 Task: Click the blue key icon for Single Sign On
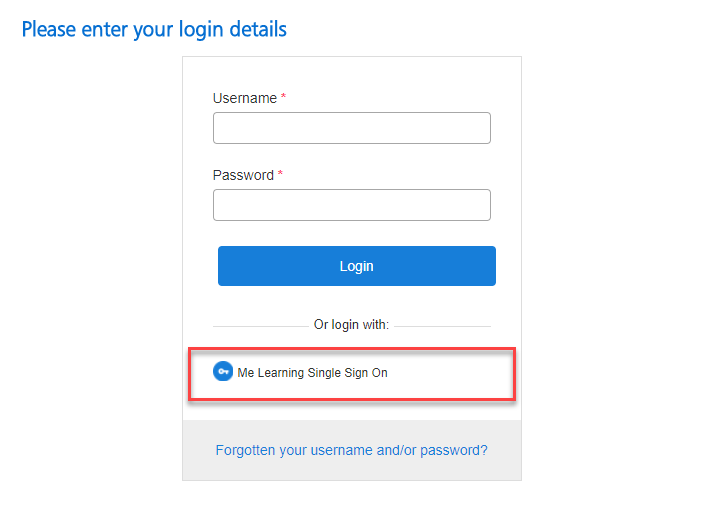[x=222, y=372]
